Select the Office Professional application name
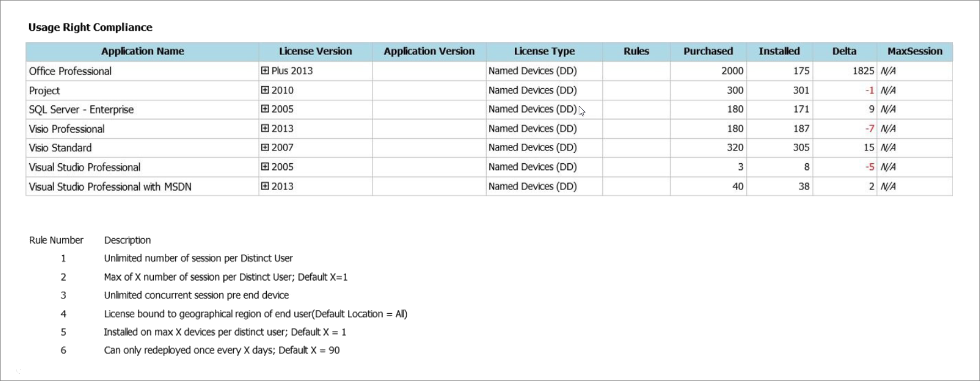The image size is (980, 381). coord(70,71)
